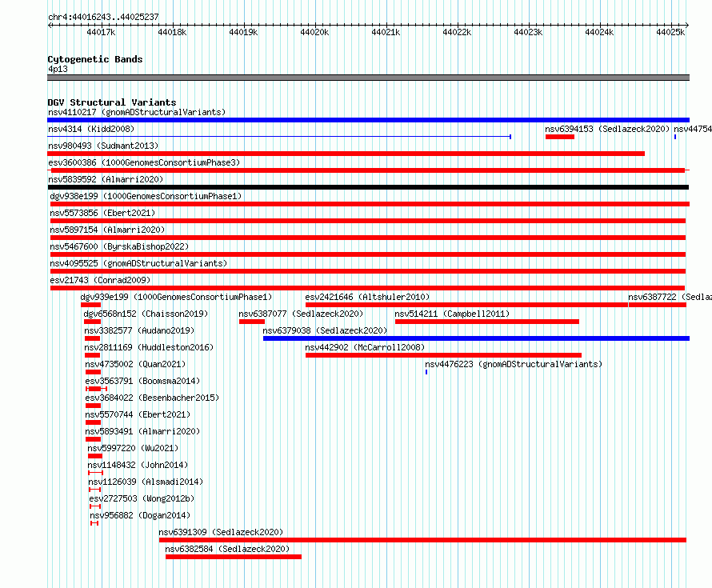
Task: Open nsv6387077 (Sedlazeck2020) label
Action: click(x=301, y=314)
